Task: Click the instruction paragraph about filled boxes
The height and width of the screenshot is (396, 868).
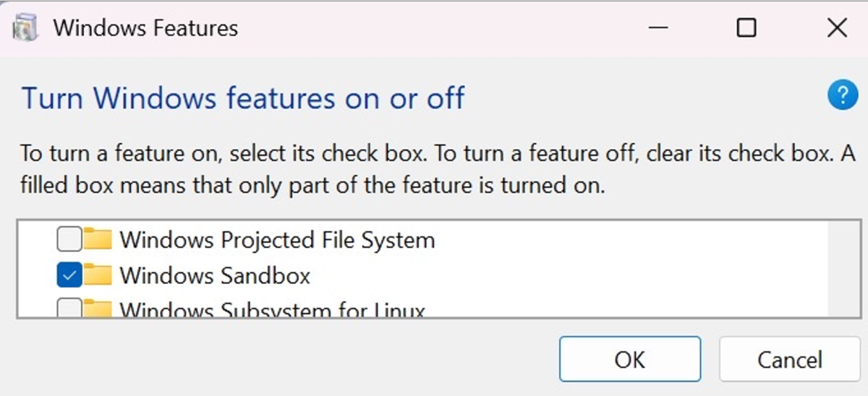Action: point(438,169)
